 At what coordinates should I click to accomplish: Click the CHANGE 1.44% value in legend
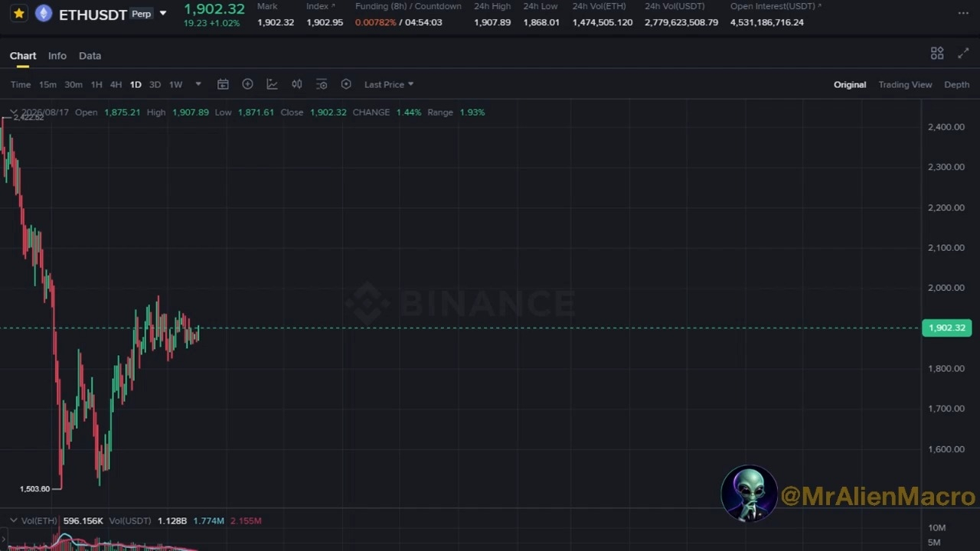pyautogui.click(x=409, y=112)
